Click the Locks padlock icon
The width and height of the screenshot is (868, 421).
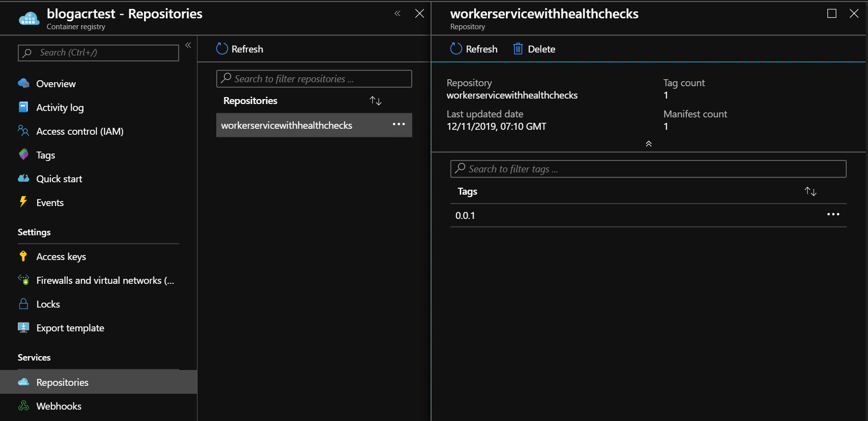click(x=23, y=304)
